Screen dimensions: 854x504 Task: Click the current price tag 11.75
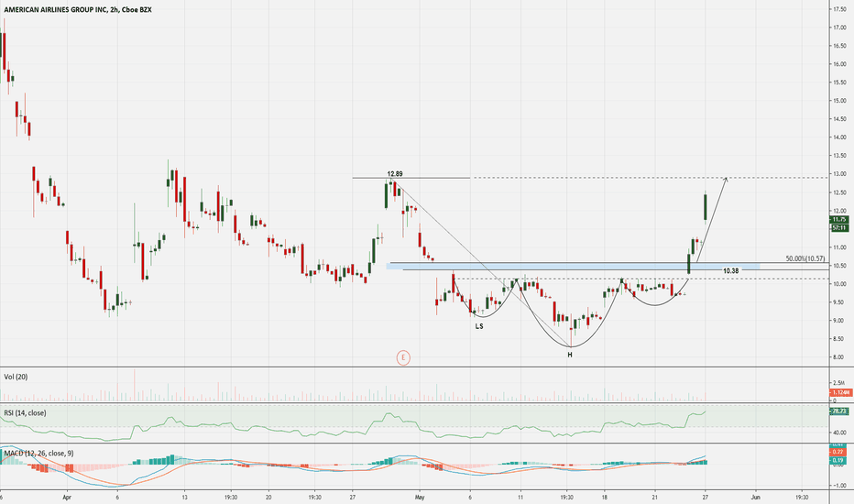pos(838,220)
